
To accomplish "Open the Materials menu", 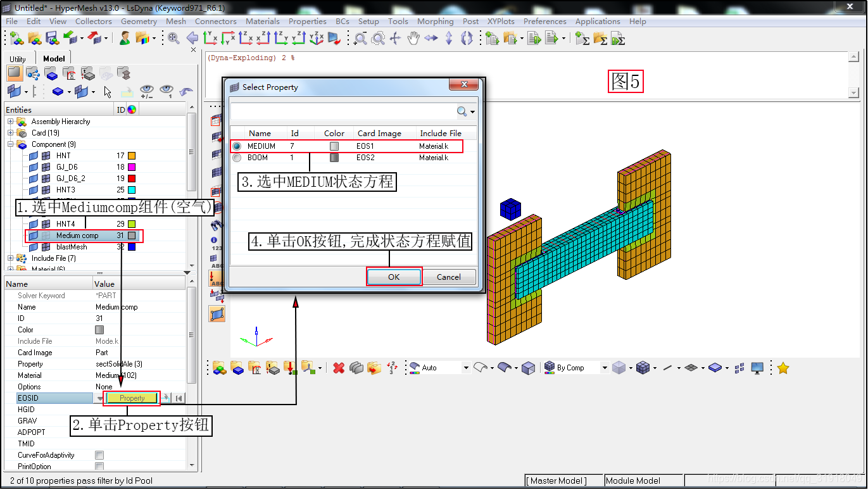I will pyautogui.click(x=263, y=21).
